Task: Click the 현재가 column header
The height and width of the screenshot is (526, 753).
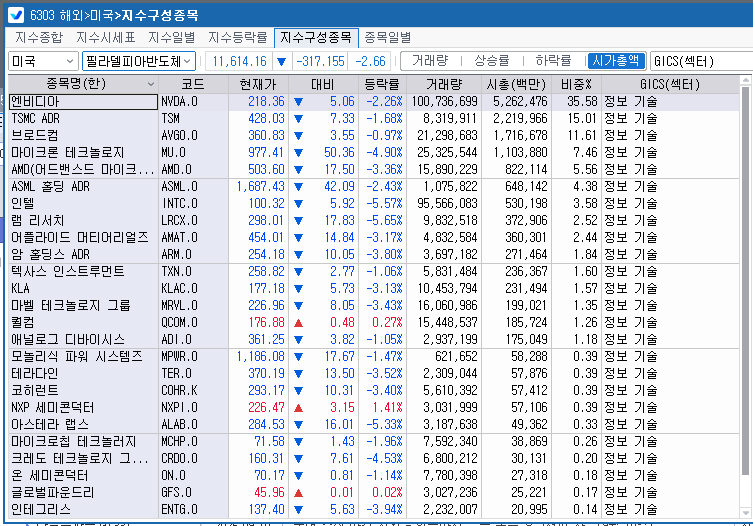Action: [x=258, y=85]
